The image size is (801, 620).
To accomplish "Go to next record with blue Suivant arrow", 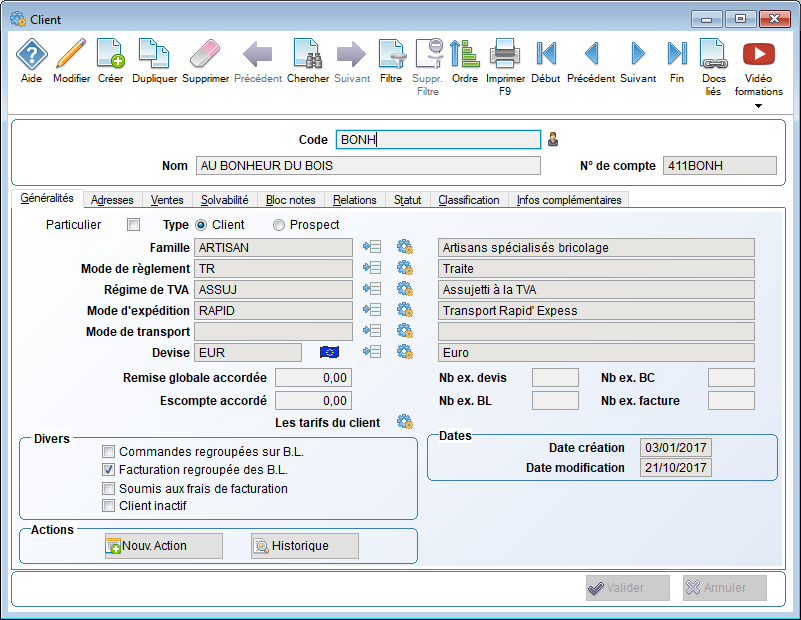I will tap(638, 54).
